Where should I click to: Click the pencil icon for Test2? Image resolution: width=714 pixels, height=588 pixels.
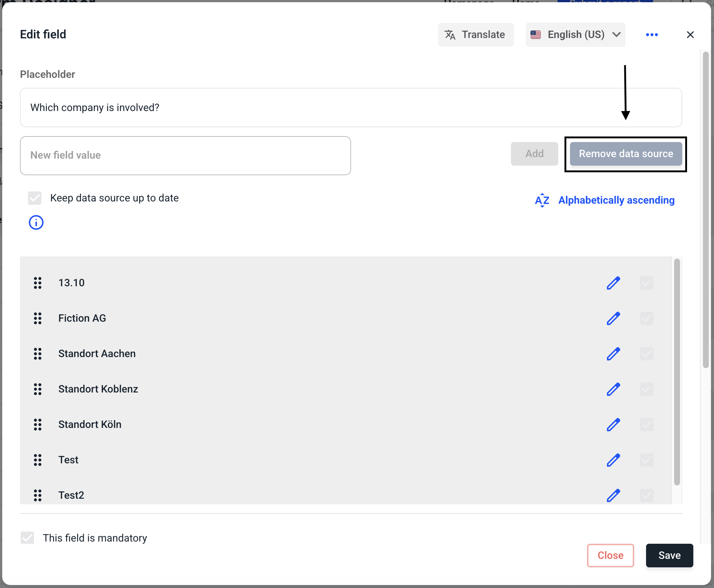613,495
